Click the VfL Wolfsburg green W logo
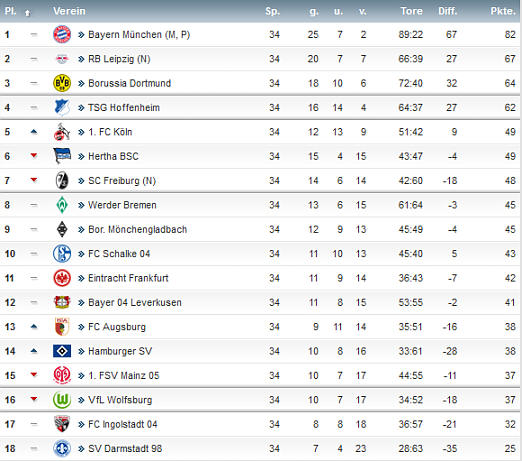Screen dimensions: 522x461 [x=62, y=400]
